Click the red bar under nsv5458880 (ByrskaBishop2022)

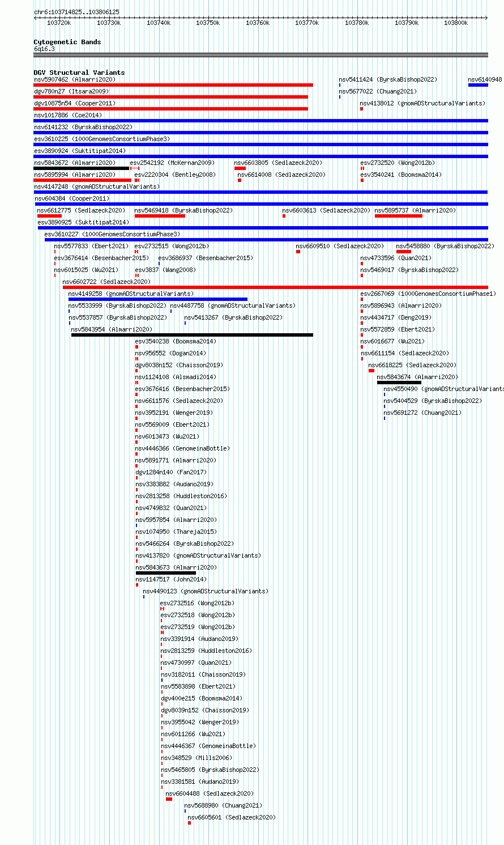[x=404, y=252]
